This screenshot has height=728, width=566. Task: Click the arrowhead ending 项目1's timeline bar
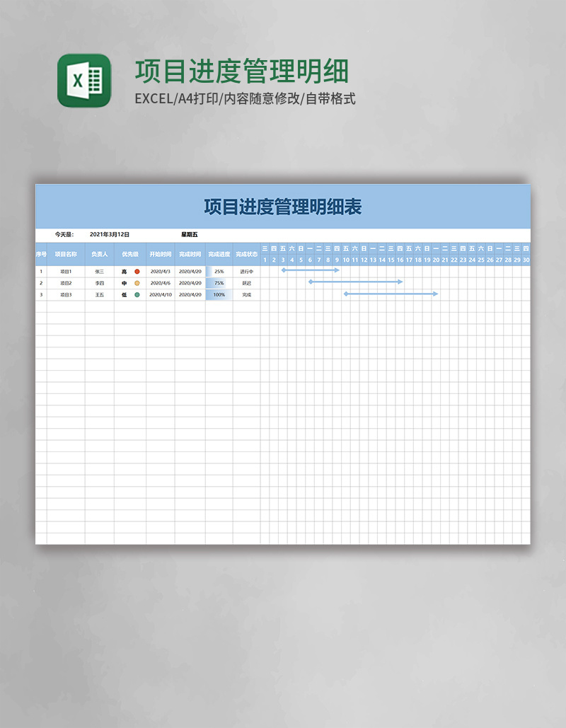(x=337, y=271)
